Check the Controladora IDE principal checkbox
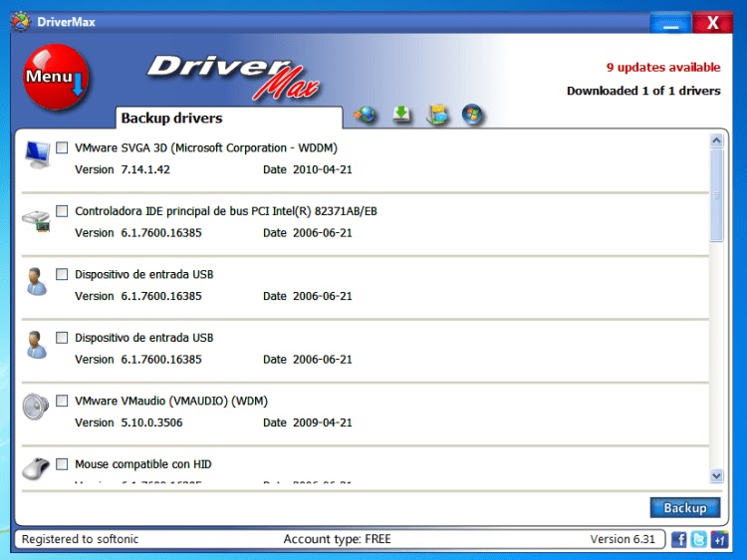 [62, 211]
